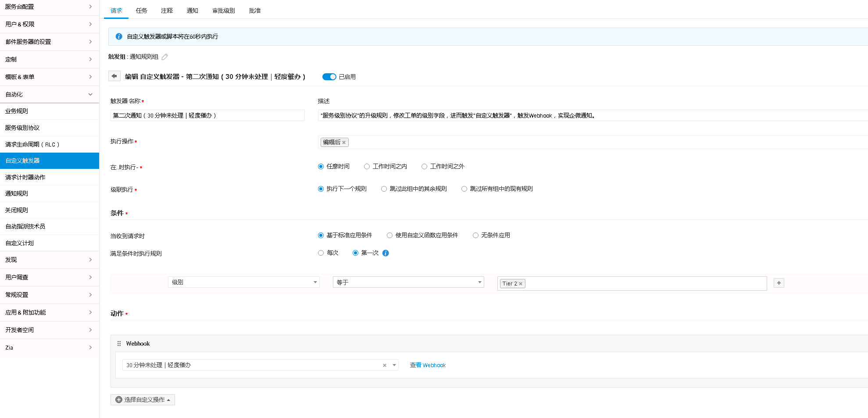
Task: Open the 等于 operator dropdown
Action: pyautogui.click(x=408, y=282)
